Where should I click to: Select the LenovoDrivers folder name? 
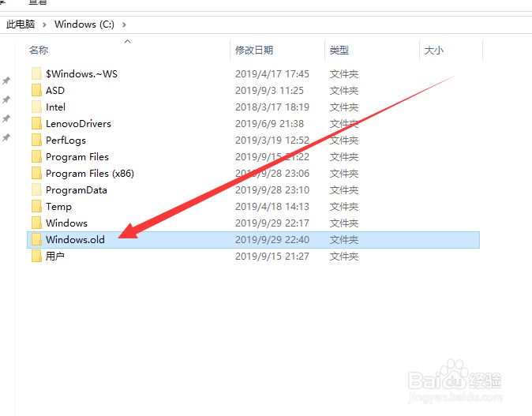coord(78,124)
